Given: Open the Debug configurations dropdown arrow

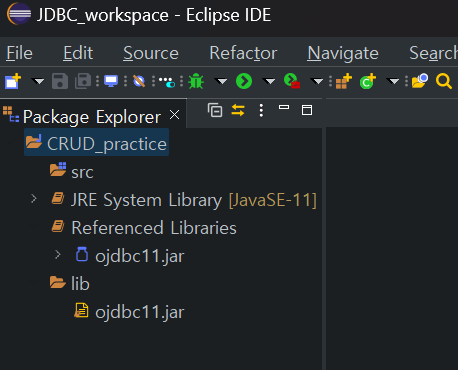Looking at the screenshot, I should point(221,81).
